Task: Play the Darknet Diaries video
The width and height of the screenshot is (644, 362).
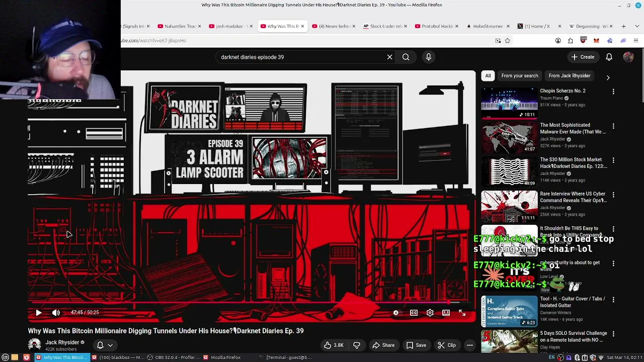Action: (39, 313)
